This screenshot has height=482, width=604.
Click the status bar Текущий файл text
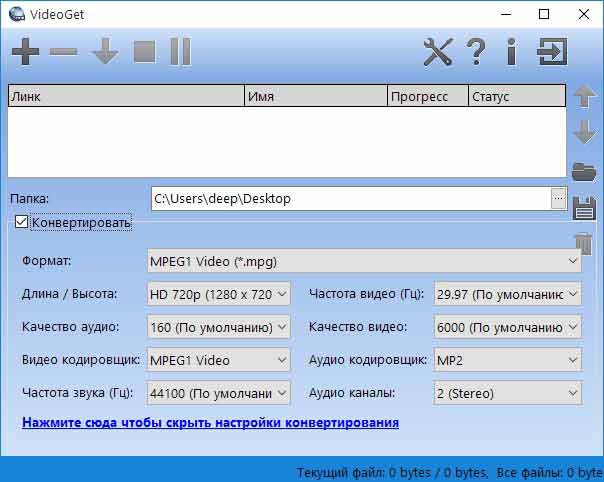(392, 473)
